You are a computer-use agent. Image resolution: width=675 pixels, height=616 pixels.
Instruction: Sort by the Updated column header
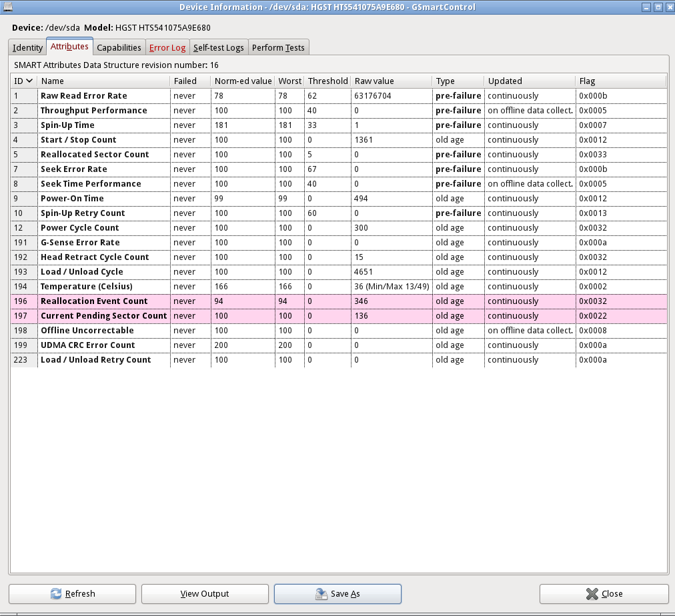click(530, 81)
